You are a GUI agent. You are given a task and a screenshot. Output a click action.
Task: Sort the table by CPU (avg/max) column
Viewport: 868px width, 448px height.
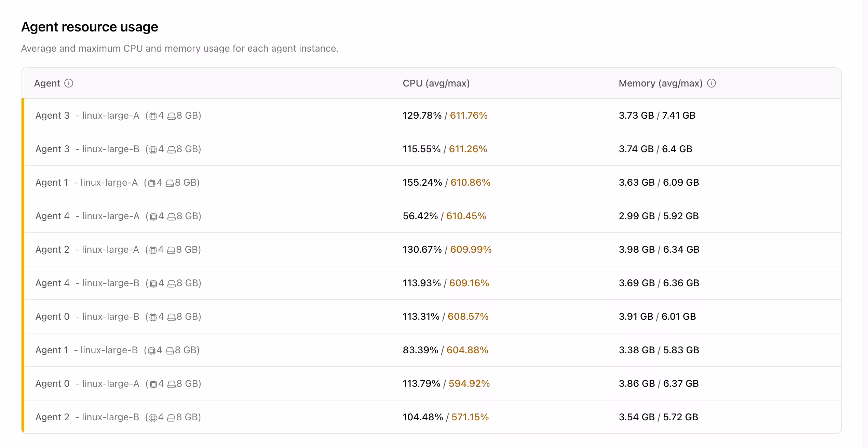436,83
